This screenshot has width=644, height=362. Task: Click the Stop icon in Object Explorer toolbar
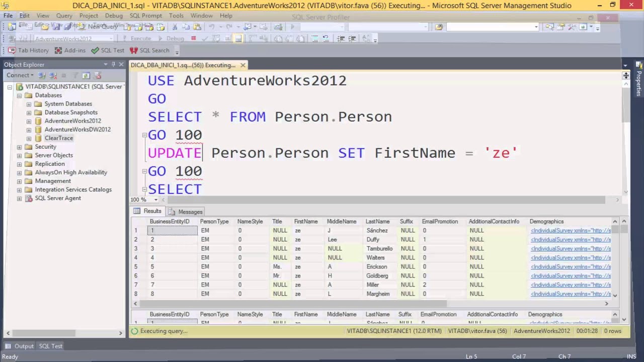click(x=63, y=75)
